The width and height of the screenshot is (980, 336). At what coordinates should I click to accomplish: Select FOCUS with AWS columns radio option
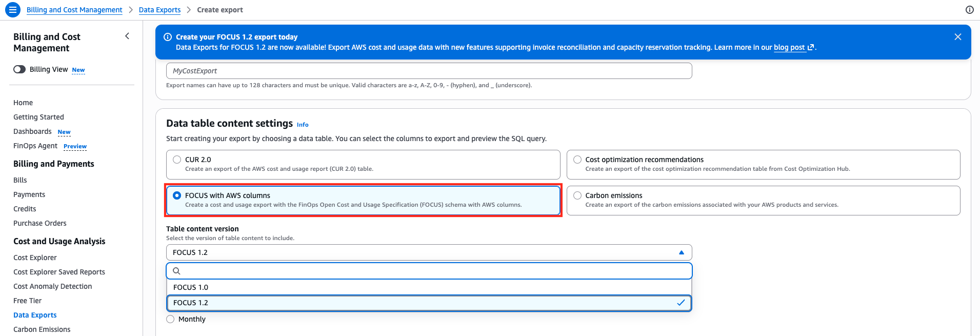point(177,195)
